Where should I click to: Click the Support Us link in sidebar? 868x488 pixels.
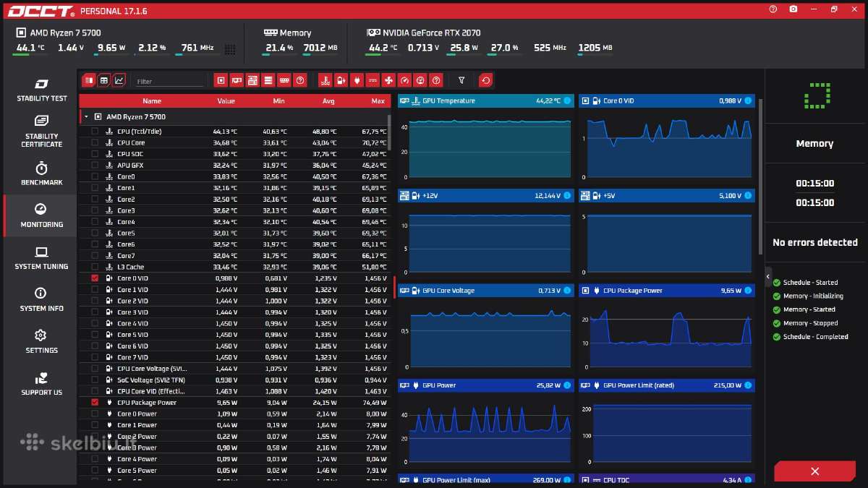(41, 384)
